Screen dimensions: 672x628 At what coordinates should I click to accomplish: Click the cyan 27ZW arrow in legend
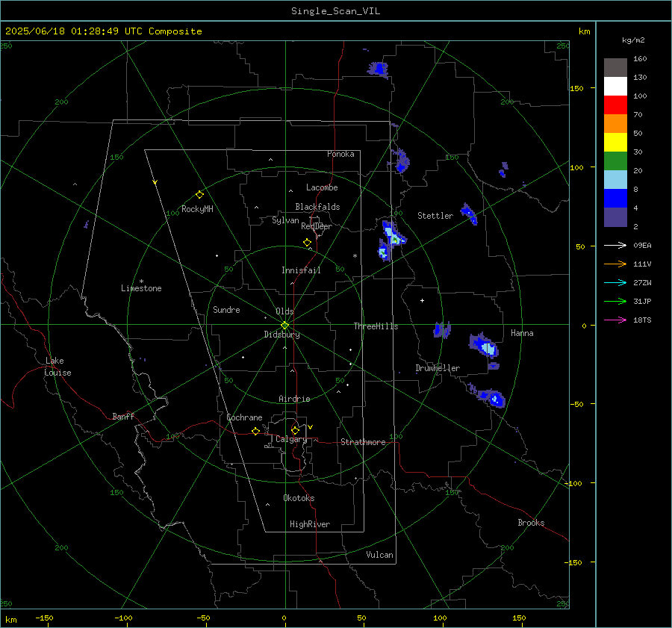pyautogui.click(x=615, y=282)
